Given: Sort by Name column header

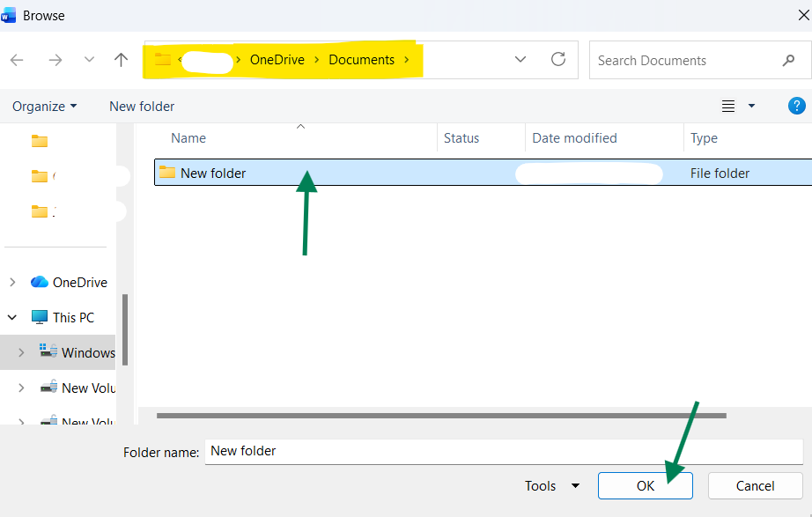Looking at the screenshot, I should click(188, 137).
